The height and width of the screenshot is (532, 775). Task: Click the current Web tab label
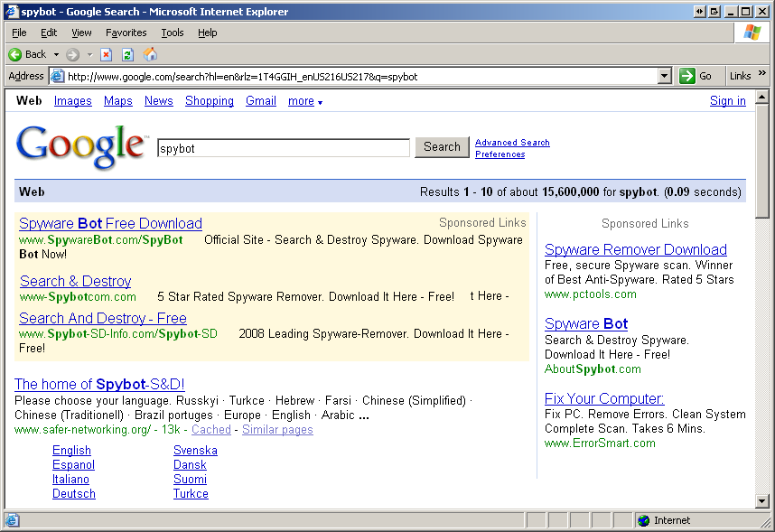tap(29, 101)
